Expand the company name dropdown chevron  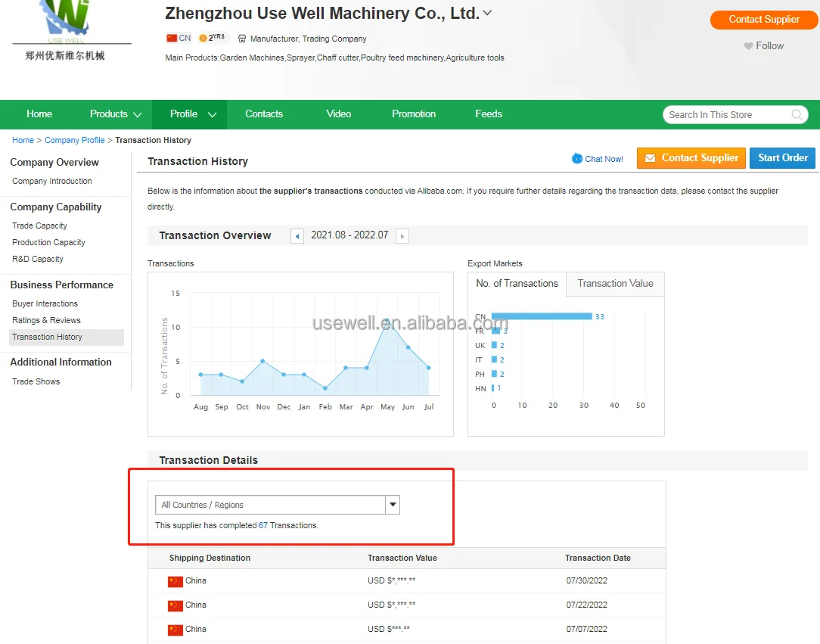click(x=488, y=13)
